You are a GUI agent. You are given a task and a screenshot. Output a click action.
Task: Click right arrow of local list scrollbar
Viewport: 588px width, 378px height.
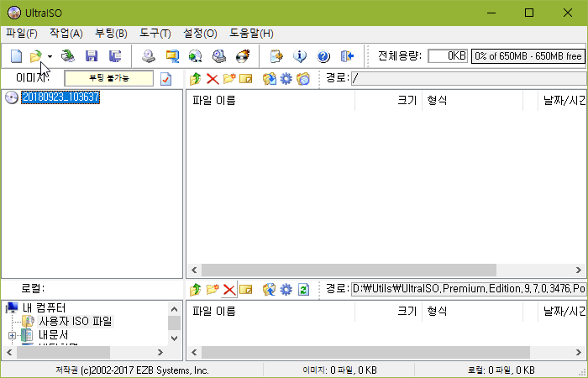click(x=579, y=352)
